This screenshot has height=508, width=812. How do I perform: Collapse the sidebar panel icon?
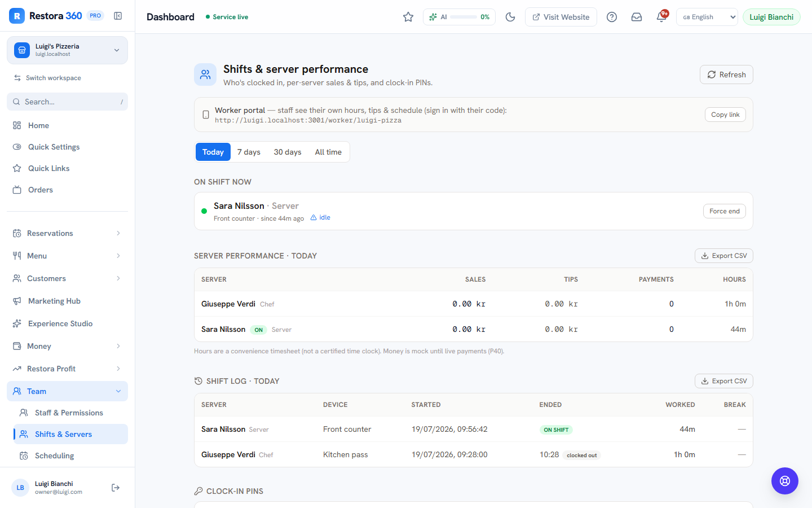[118, 16]
